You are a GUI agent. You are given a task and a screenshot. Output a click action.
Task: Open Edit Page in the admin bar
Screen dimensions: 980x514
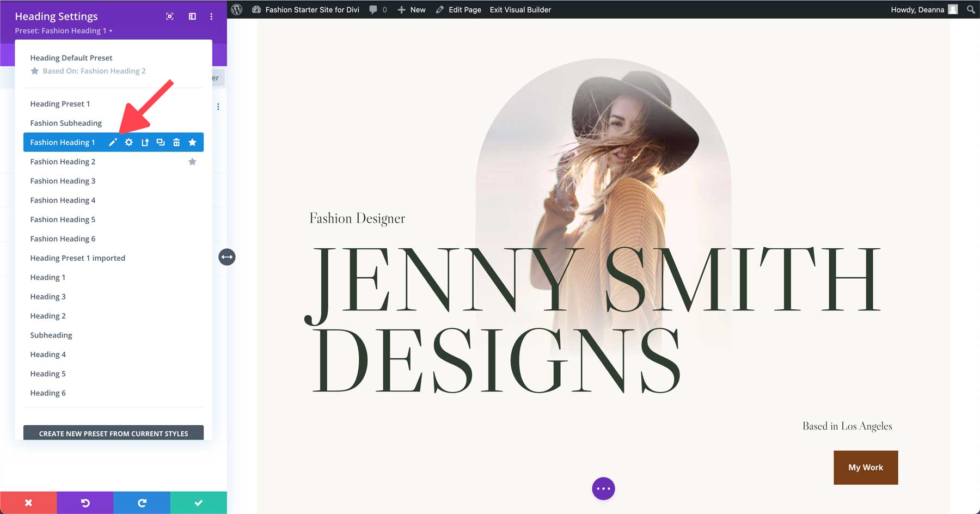pyautogui.click(x=464, y=9)
